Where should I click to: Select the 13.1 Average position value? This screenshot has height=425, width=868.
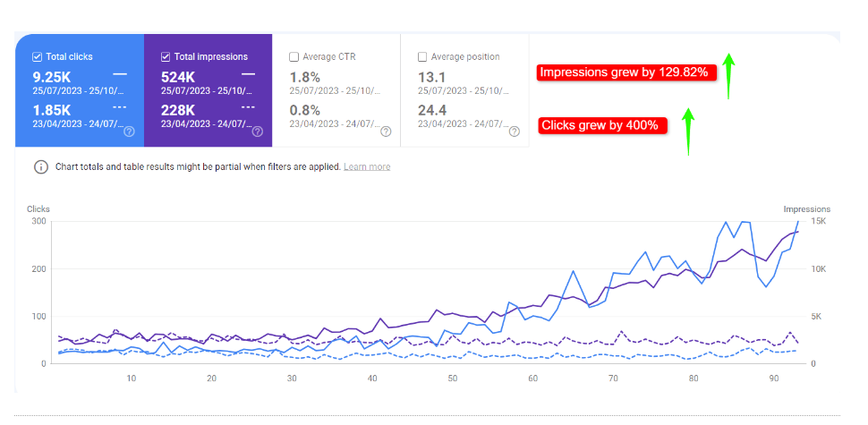pyautogui.click(x=432, y=77)
